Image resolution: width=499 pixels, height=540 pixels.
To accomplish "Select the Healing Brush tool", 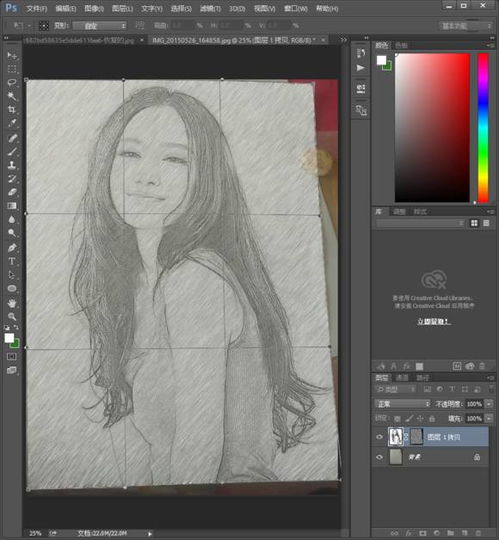I will [12, 138].
